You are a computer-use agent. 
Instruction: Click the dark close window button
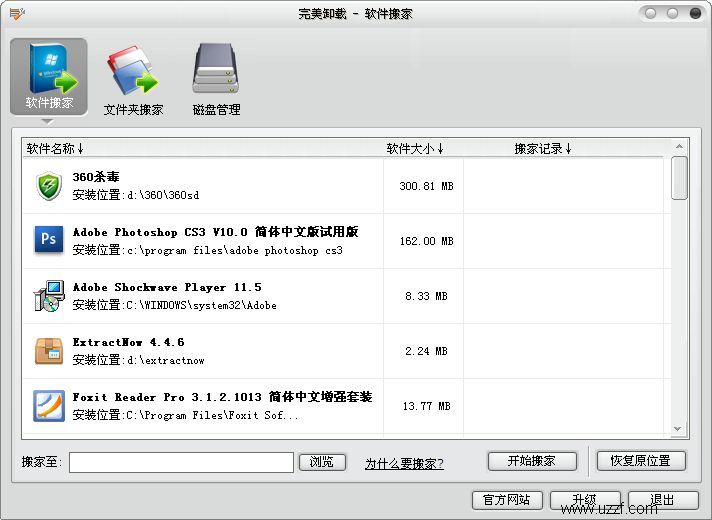(695, 14)
